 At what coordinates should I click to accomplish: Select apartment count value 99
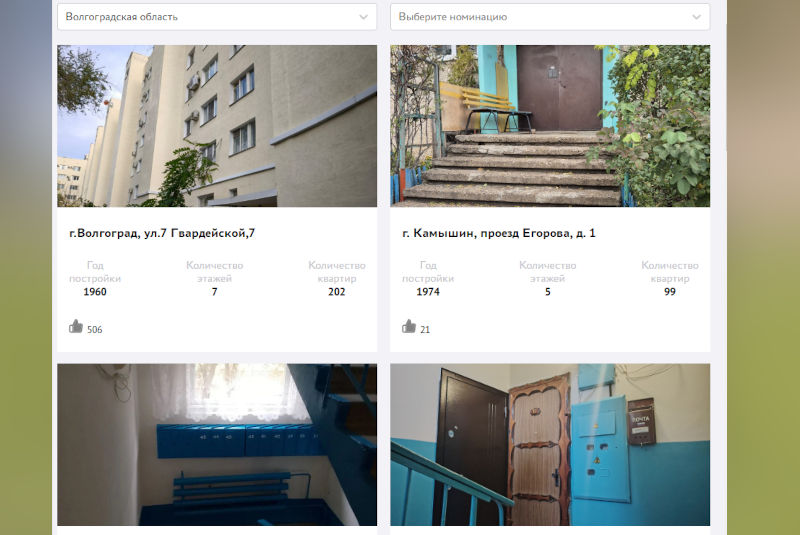click(x=670, y=292)
